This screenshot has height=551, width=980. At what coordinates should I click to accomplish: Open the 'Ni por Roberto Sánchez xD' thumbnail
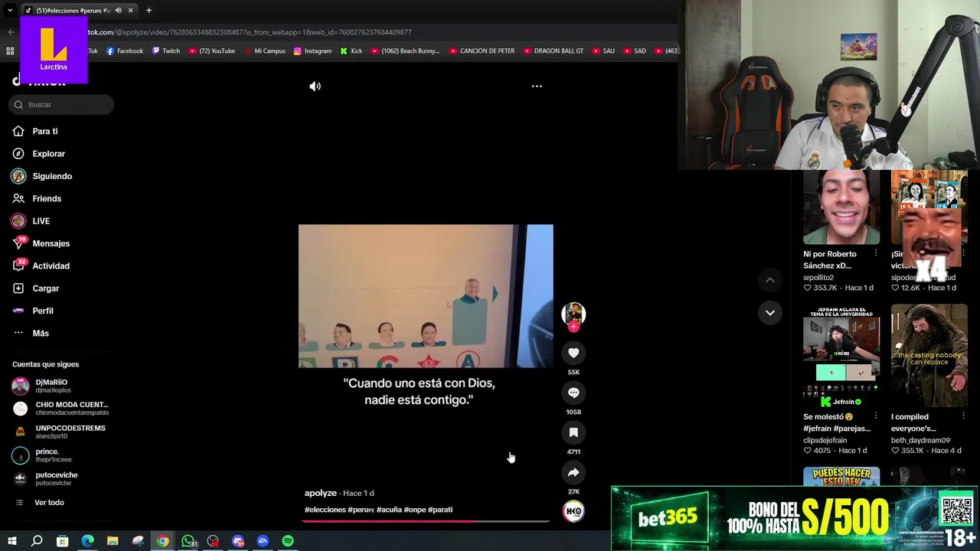pos(841,207)
